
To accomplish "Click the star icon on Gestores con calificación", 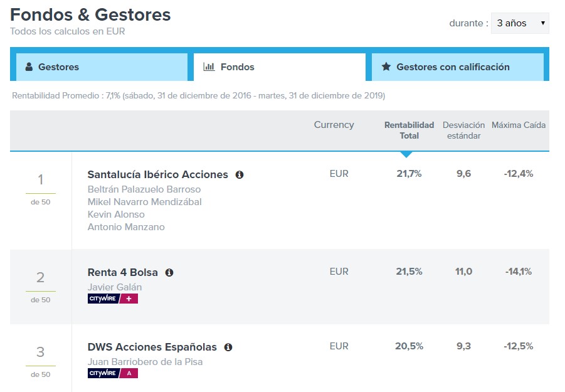I will click(386, 66).
